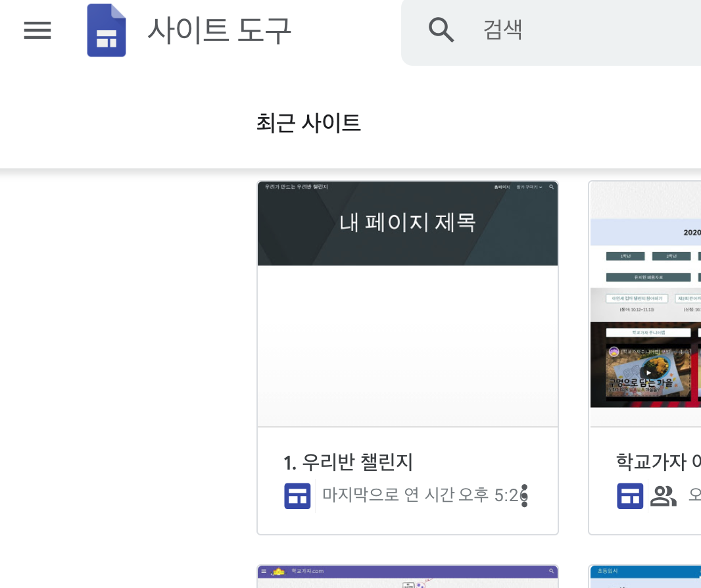Screen dimensions: 701x588
Task: Open the 우리반 챌린지 site thumbnail
Action: coord(408,304)
